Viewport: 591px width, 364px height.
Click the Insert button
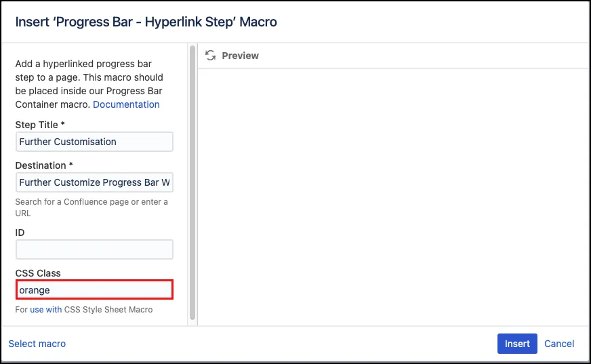pos(517,344)
